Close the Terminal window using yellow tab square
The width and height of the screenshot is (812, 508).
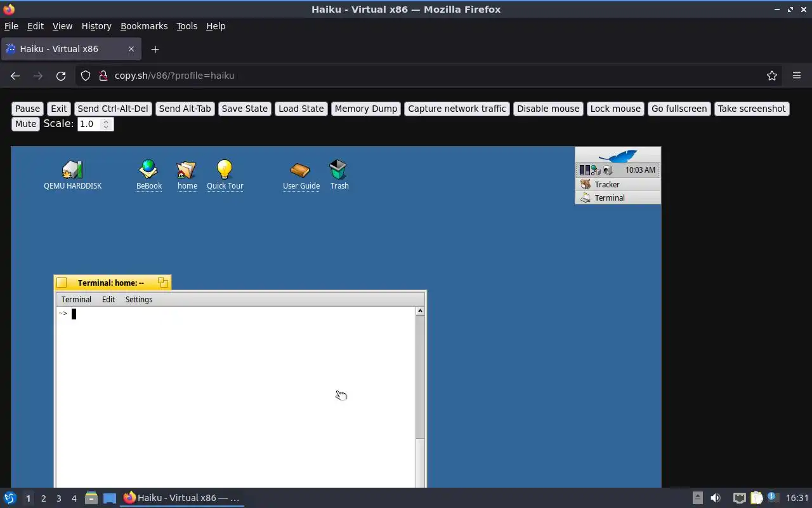pyautogui.click(x=62, y=283)
